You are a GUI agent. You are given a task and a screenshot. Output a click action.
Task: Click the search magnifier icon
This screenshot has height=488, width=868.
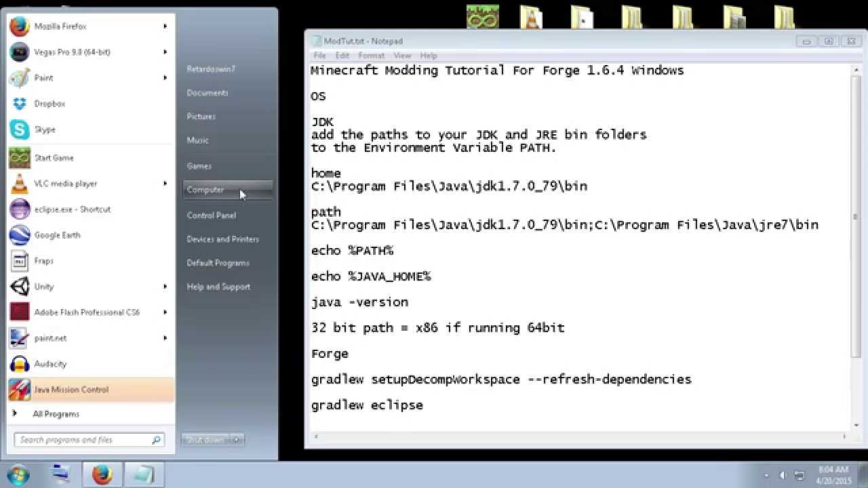157,440
